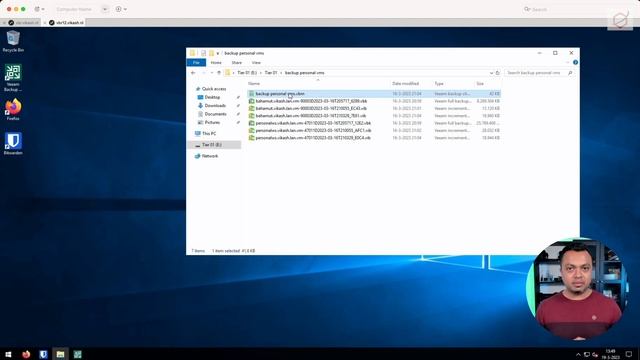This screenshot has width=640, height=360.
Task: Open recent locations dropdown arrow
Action: click(211, 73)
